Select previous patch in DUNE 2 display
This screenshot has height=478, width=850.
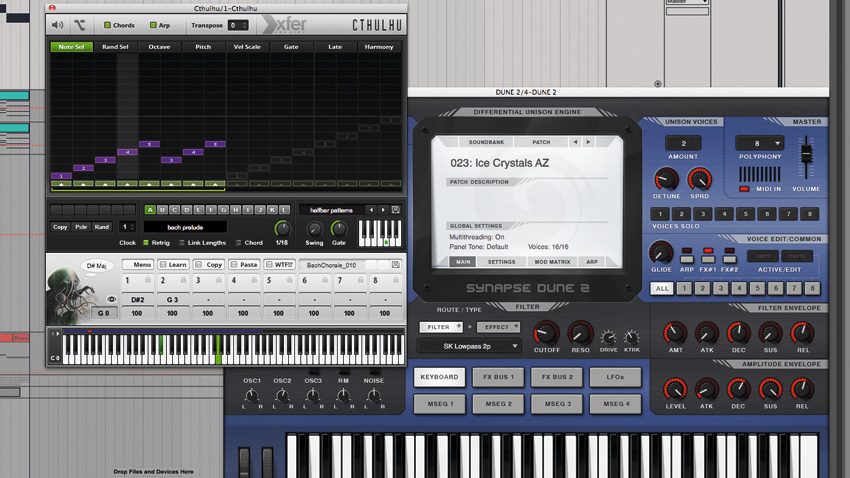coord(575,142)
